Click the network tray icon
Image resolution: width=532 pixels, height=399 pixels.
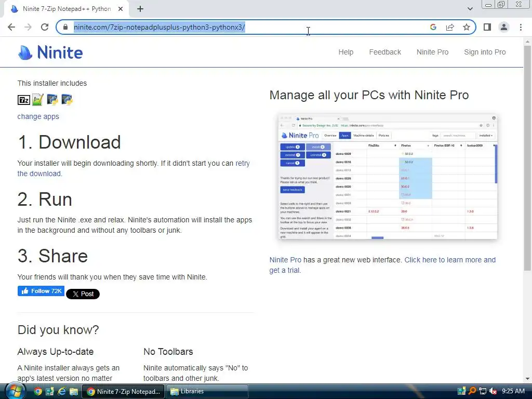coord(483,391)
